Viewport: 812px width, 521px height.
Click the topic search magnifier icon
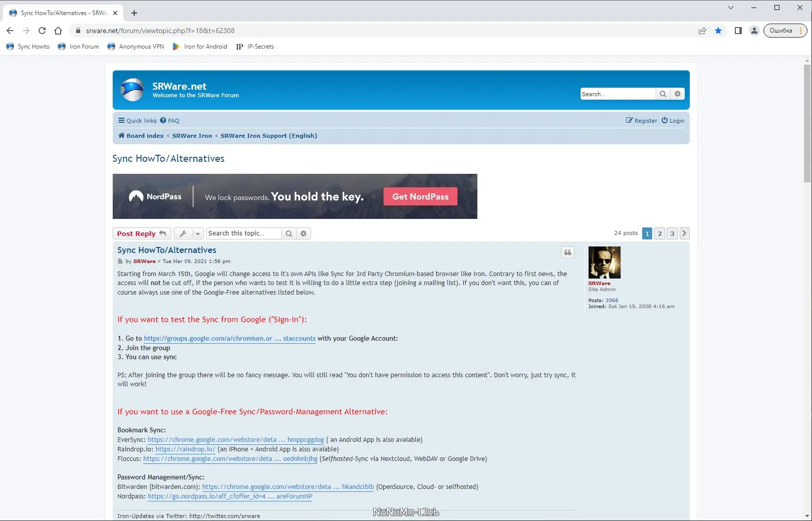pos(289,233)
